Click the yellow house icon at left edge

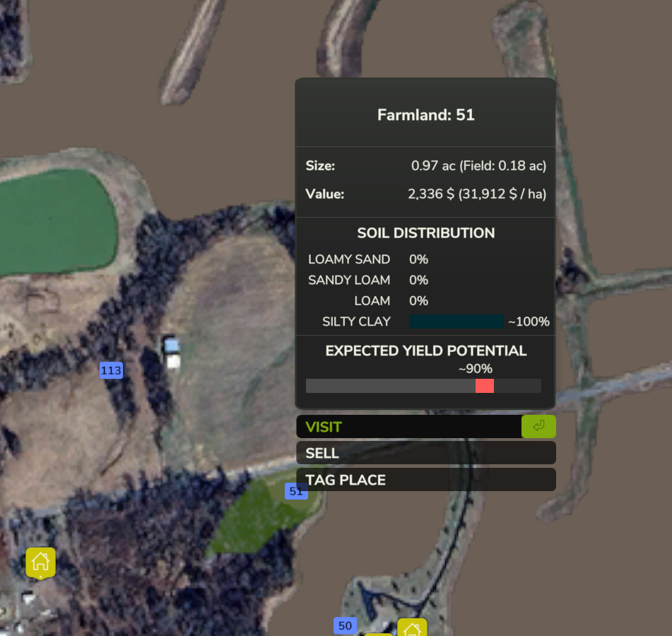tap(40, 562)
